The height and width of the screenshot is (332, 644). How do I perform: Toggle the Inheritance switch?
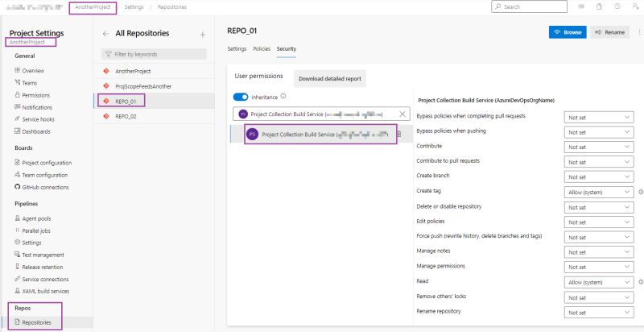[x=241, y=97]
